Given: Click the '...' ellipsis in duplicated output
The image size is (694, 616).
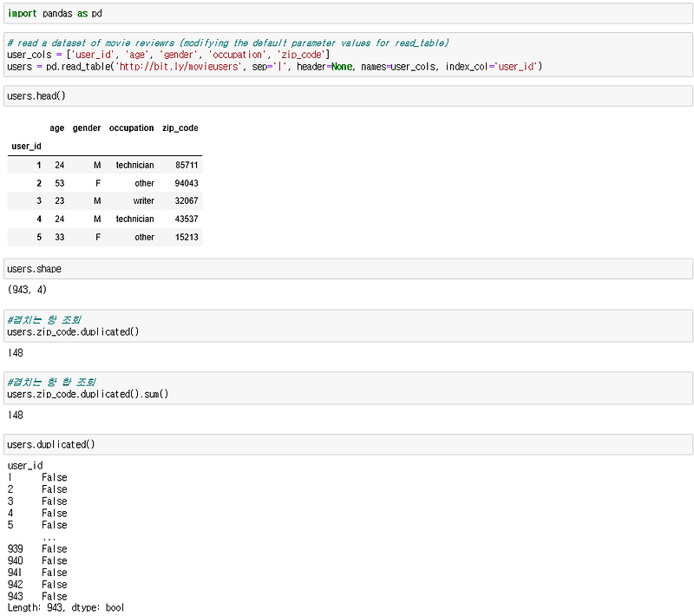Looking at the screenshot, I should click(x=49, y=538).
